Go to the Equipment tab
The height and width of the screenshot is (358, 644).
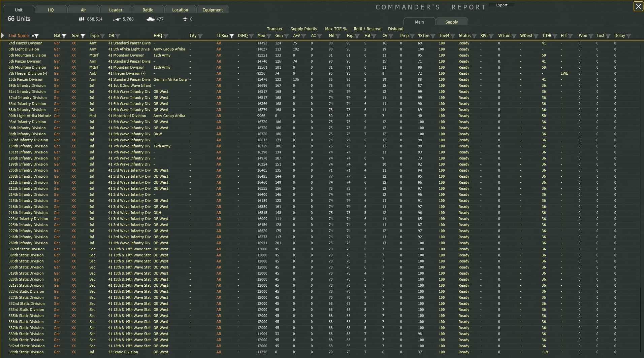click(x=213, y=10)
